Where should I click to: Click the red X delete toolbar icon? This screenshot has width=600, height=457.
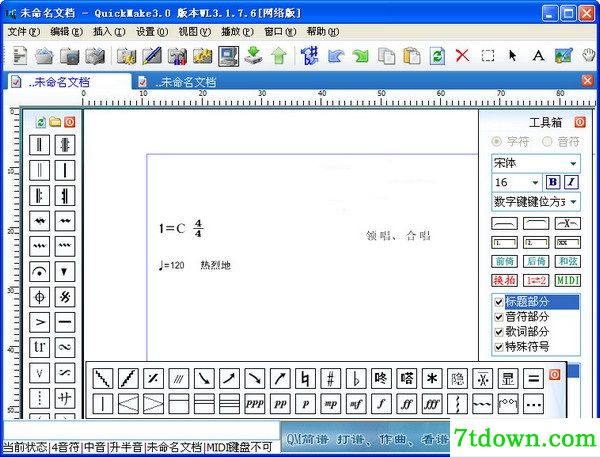(x=462, y=56)
